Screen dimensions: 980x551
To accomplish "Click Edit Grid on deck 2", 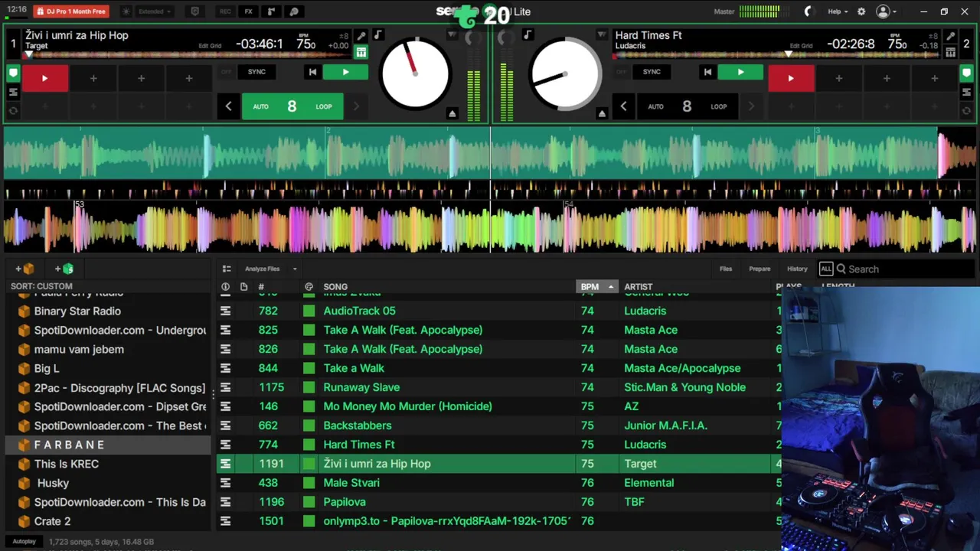I will (801, 46).
